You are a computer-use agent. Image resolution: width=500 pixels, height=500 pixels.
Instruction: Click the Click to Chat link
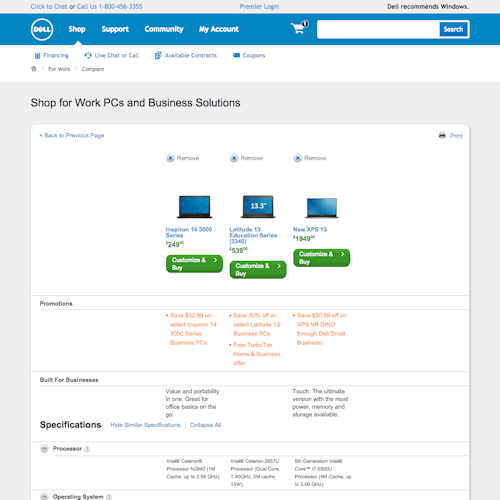(x=49, y=7)
